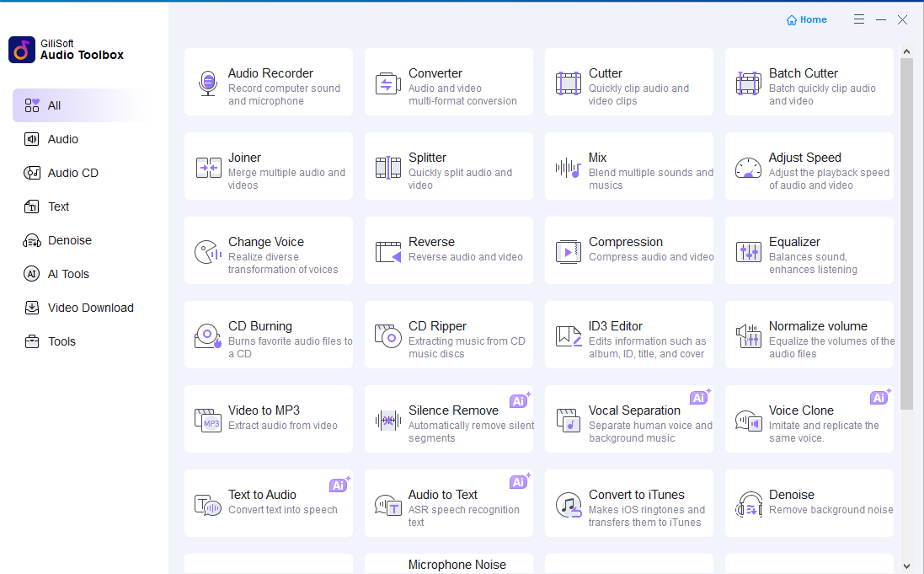Screen dimensions: 924x574
Task: Click the Joiner merge icon
Action: tap(208, 168)
